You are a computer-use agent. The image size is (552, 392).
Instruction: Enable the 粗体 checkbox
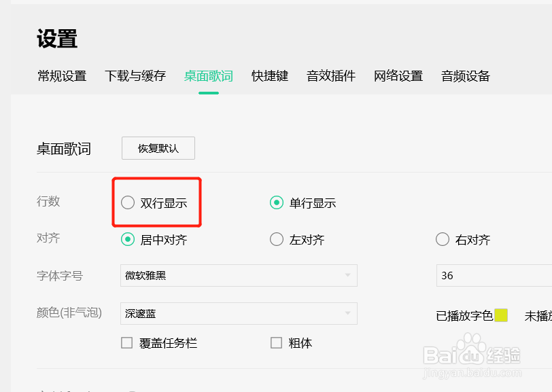(x=276, y=343)
